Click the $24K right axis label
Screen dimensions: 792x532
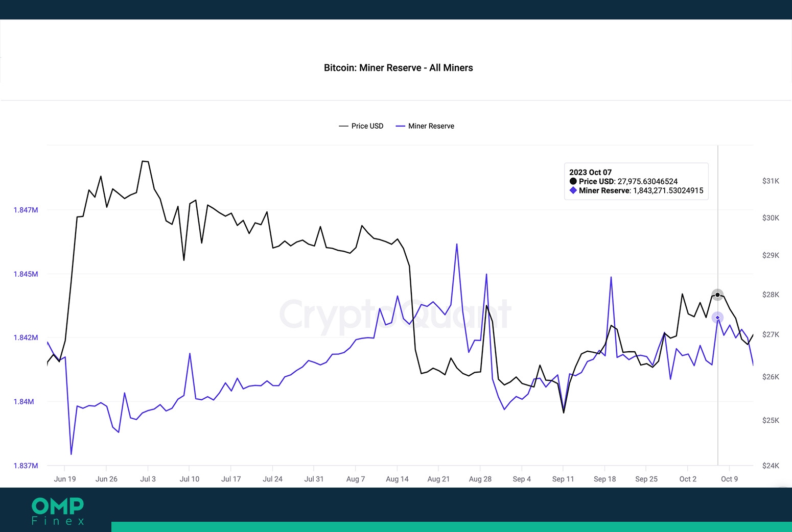(771, 466)
